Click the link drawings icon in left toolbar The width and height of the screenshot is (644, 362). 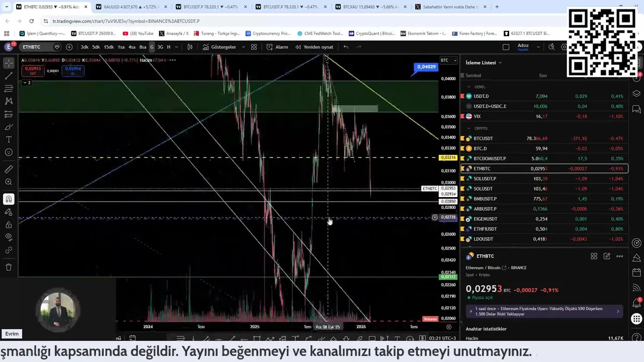coord(9,250)
